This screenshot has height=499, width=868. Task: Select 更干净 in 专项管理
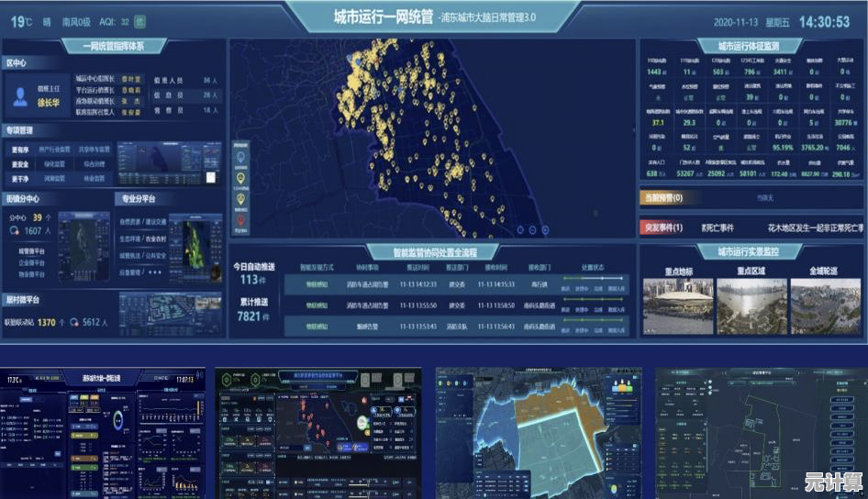20,179
